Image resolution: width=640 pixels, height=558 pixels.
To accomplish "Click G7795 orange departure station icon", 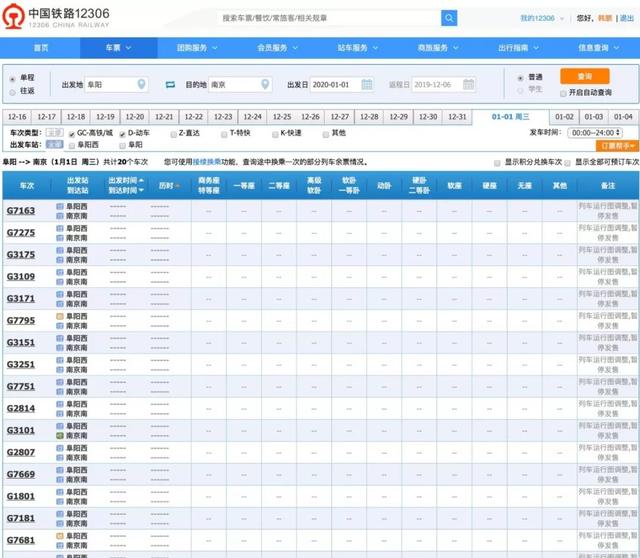I will point(60,316).
